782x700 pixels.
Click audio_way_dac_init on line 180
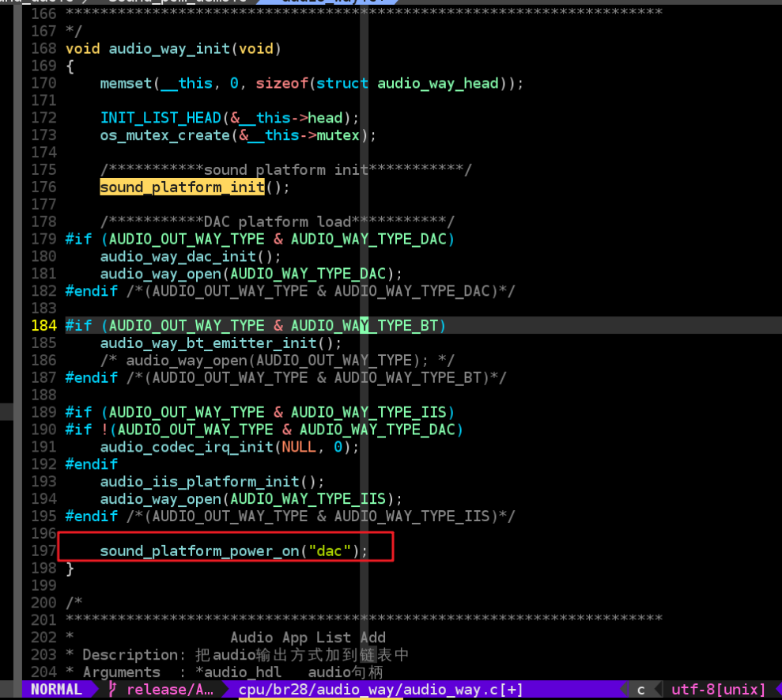(178, 256)
